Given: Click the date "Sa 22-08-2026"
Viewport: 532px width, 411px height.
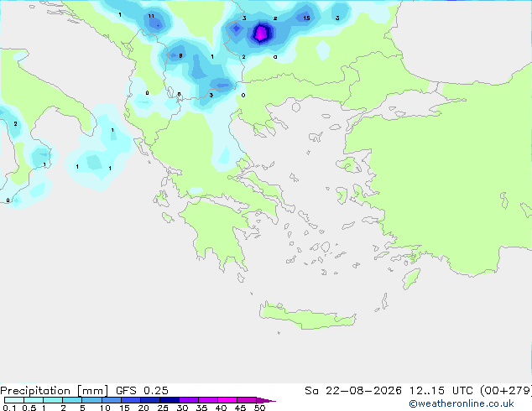Looking at the screenshot, I should [x=353, y=391].
